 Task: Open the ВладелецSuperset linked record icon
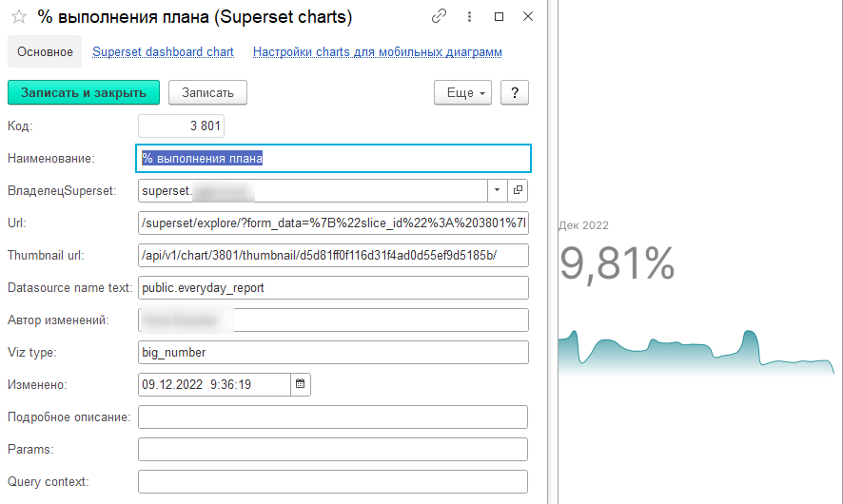tap(518, 190)
